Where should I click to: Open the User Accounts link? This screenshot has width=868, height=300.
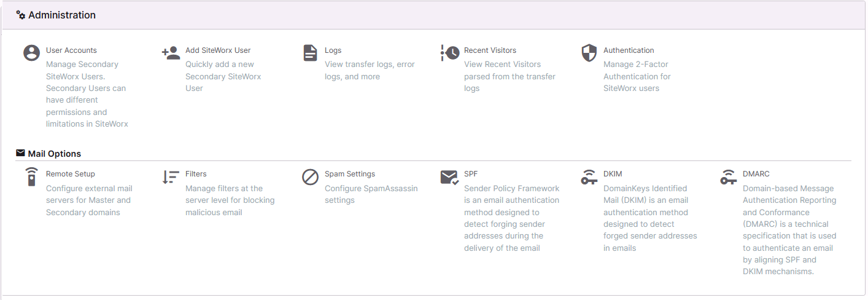[71, 50]
